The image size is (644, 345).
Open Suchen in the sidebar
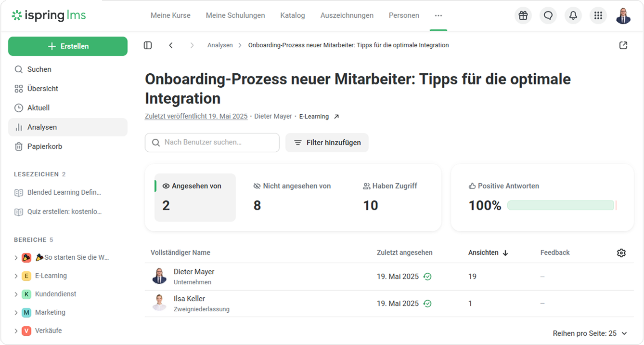[68, 69]
